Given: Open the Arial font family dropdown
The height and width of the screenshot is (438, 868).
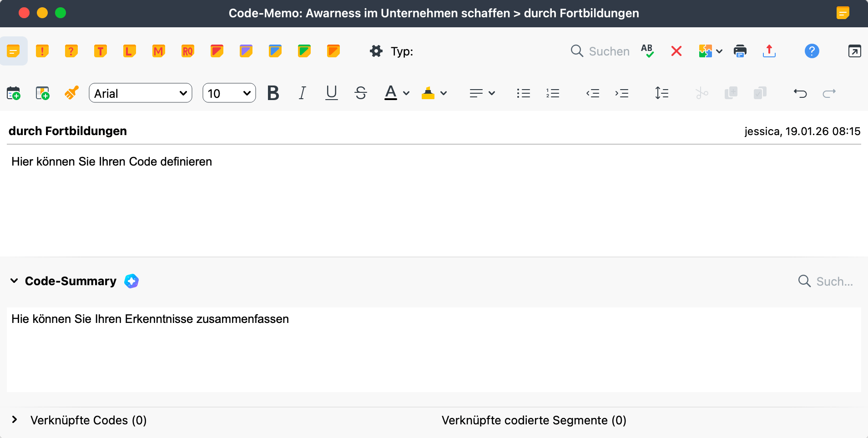Looking at the screenshot, I should pos(140,93).
